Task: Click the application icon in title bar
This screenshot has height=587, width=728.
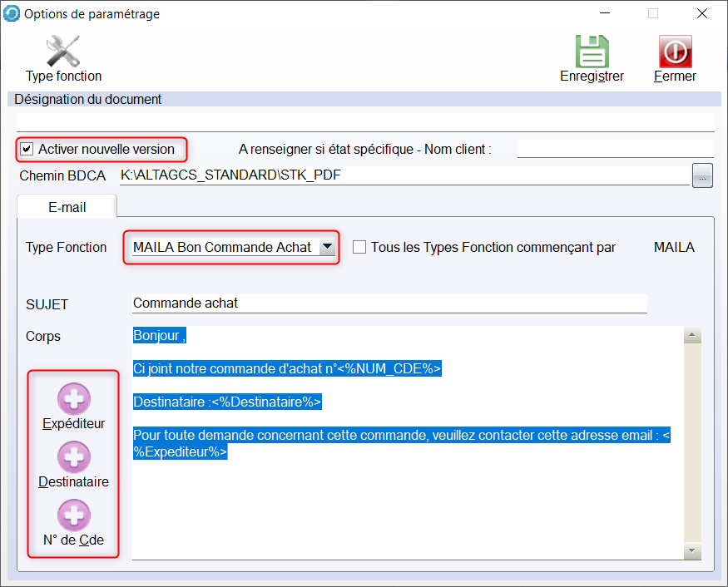Action: pyautogui.click(x=12, y=13)
